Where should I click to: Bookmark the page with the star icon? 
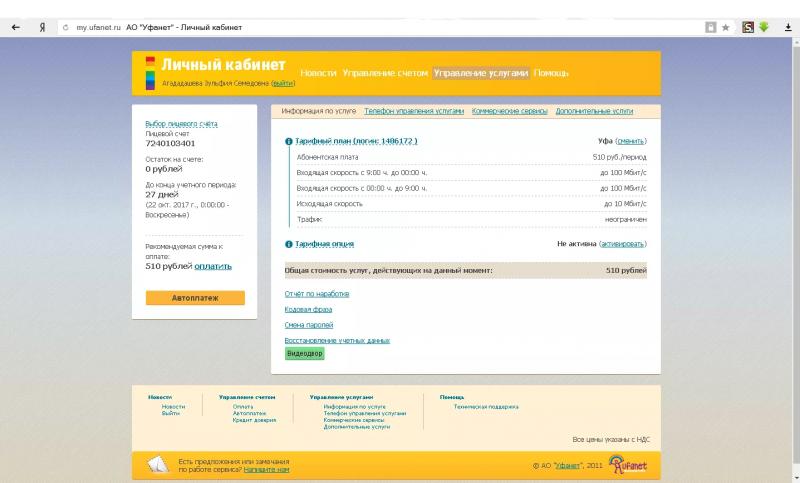coord(726,28)
